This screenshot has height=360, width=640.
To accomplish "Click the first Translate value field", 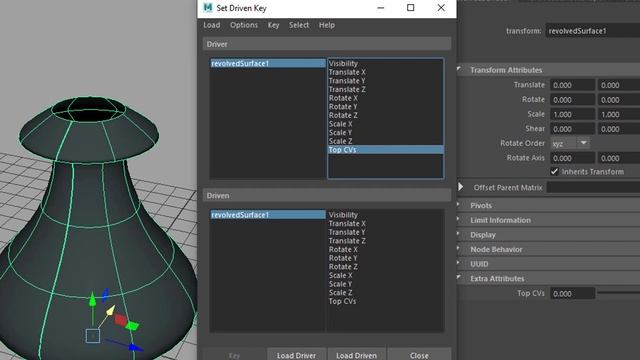I will click(572, 85).
